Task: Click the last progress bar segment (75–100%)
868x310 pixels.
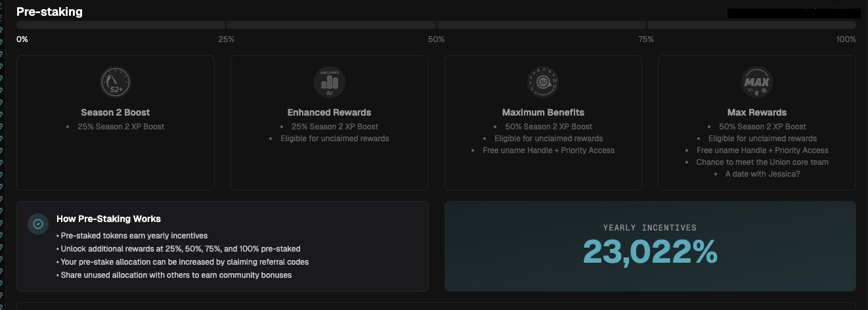Action: pos(752,25)
